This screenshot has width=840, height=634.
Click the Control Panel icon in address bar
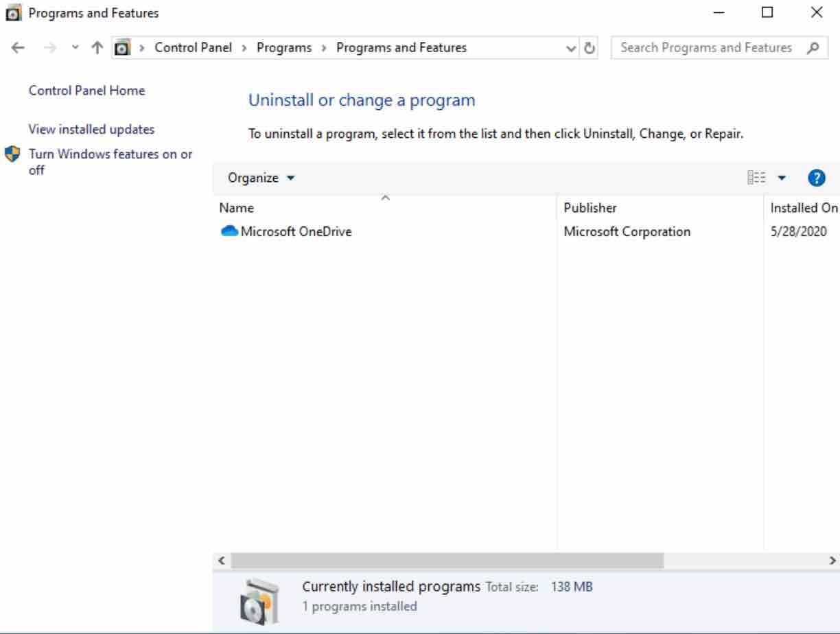tap(122, 48)
